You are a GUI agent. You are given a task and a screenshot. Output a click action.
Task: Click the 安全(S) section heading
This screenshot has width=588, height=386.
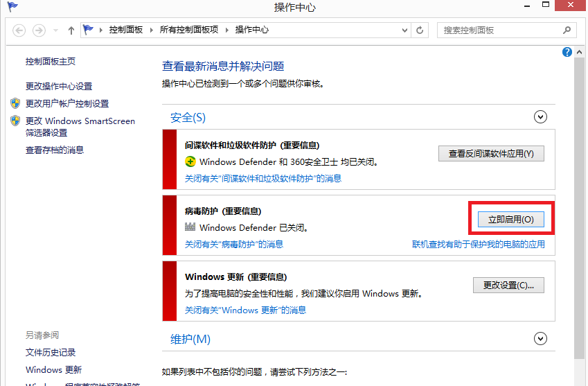coord(188,118)
